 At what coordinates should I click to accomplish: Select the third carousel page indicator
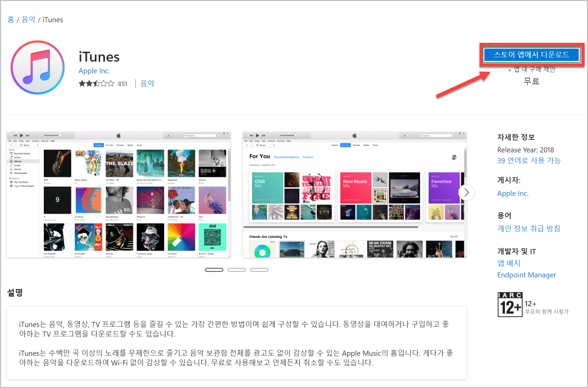click(259, 270)
